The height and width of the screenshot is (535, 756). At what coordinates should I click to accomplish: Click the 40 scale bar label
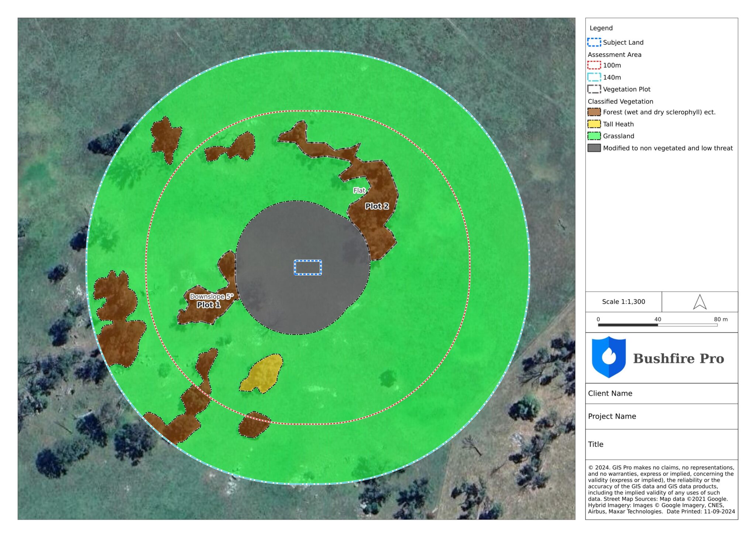658,319
